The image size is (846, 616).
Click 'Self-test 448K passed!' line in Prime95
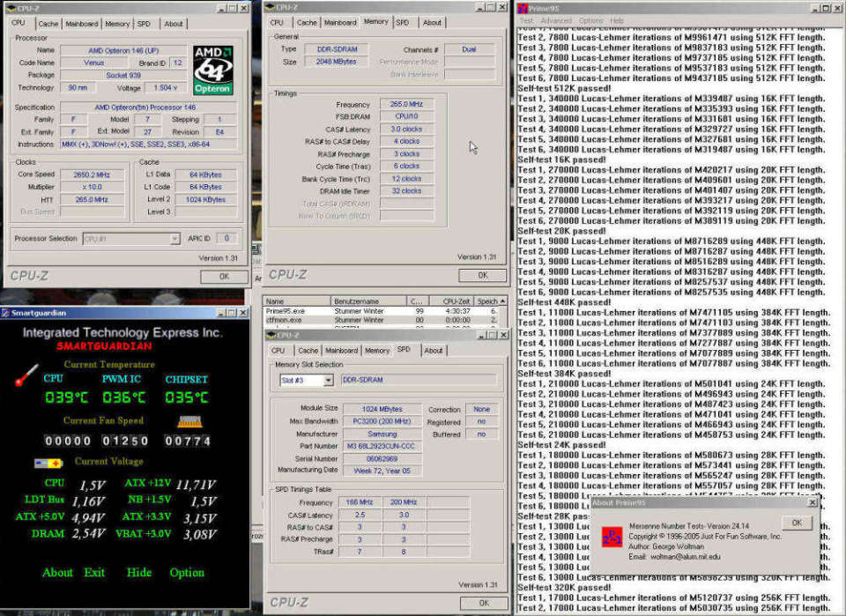point(564,302)
